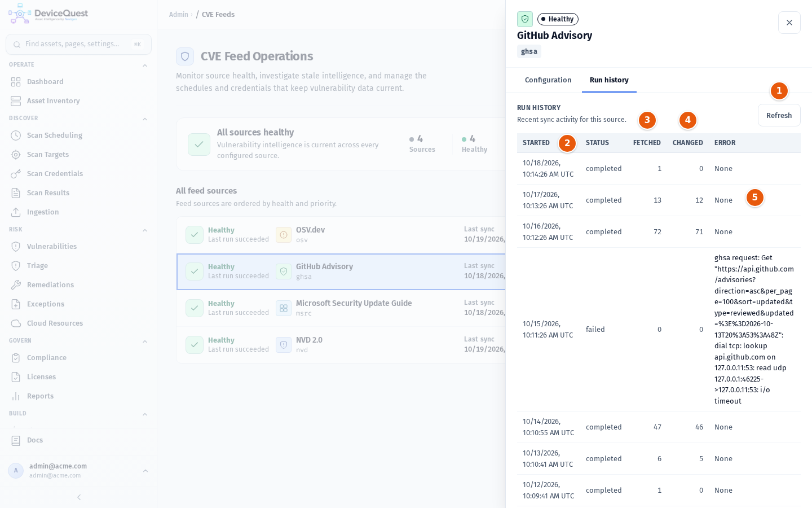812x508 pixels.
Task: Collapse the sidebar with bottom chevron
Action: tap(79, 497)
